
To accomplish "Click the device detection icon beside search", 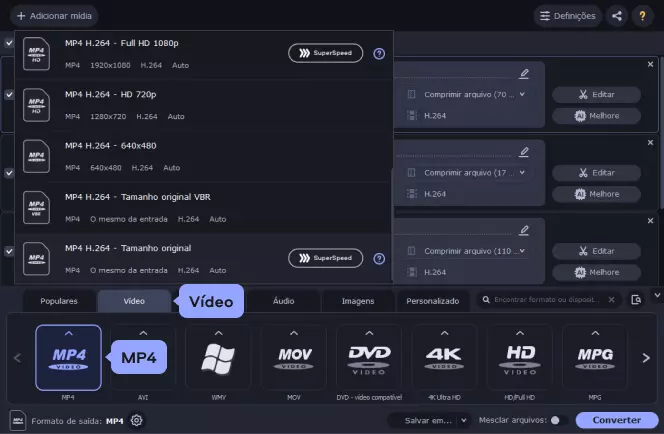I will click(x=636, y=300).
